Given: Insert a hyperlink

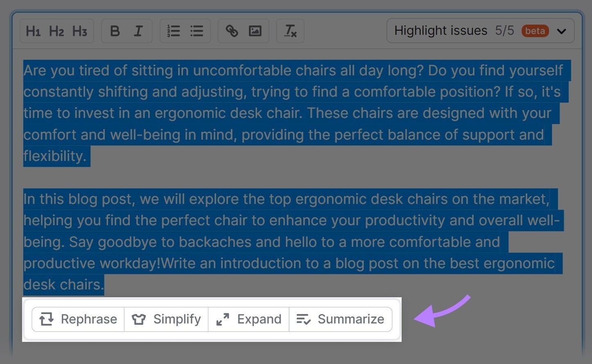Looking at the screenshot, I should pyautogui.click(x=232, y=31).
